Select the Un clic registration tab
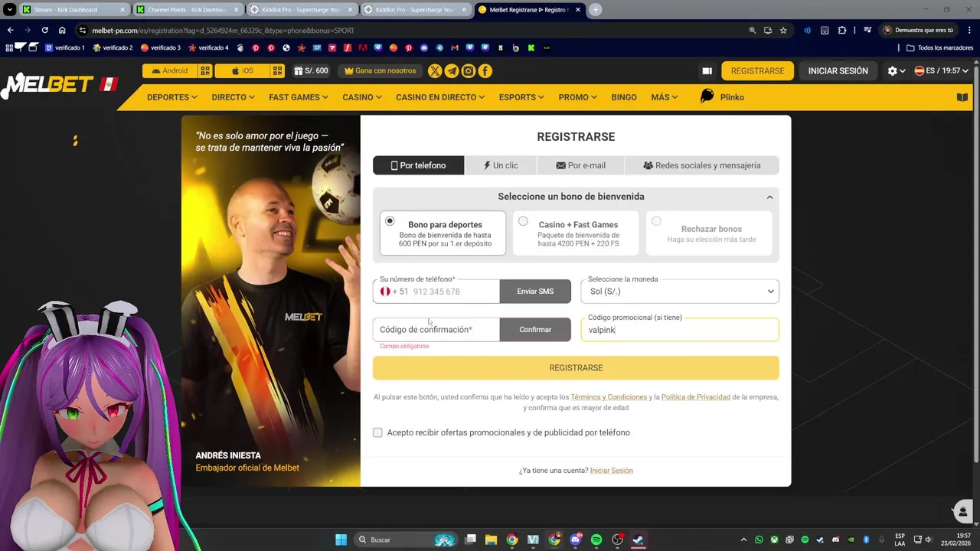This screenshot has width=980, height=551. click(501, 165)
